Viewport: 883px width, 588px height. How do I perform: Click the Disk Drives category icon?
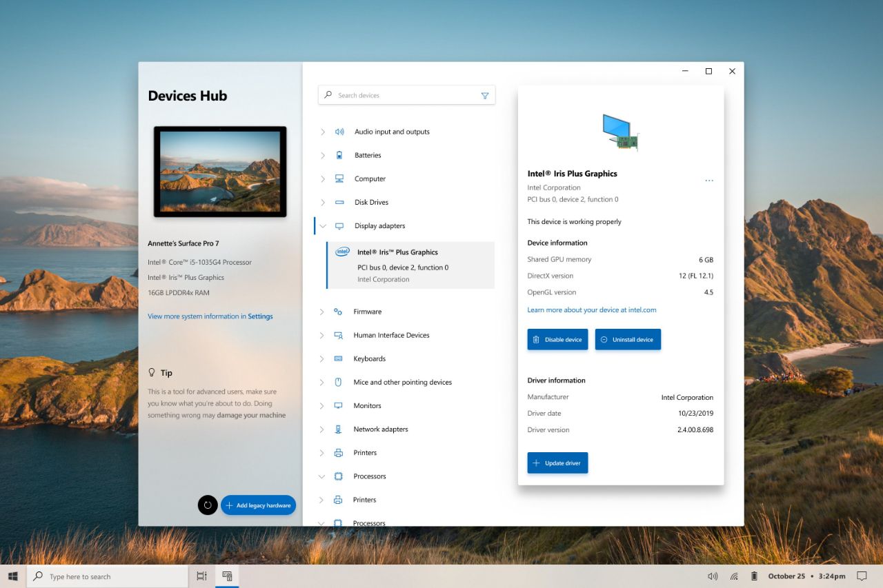[339, 202]
